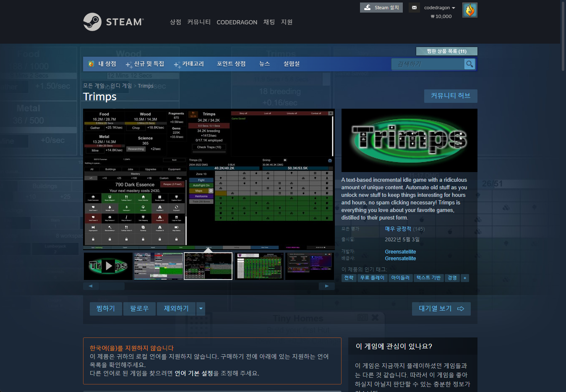This screenshot has height=392, width=566.
Task: Click the Trimps page title
Action: tap(100, 97)
